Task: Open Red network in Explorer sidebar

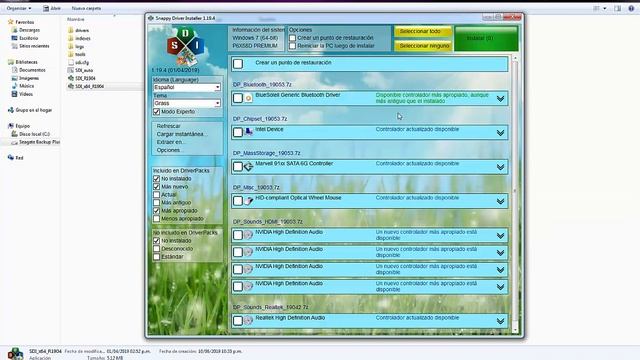Action: [16, 158]
